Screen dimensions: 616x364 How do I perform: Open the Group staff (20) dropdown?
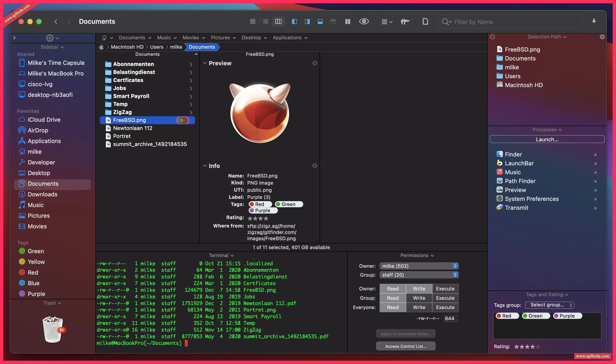(x=419, y=275)
